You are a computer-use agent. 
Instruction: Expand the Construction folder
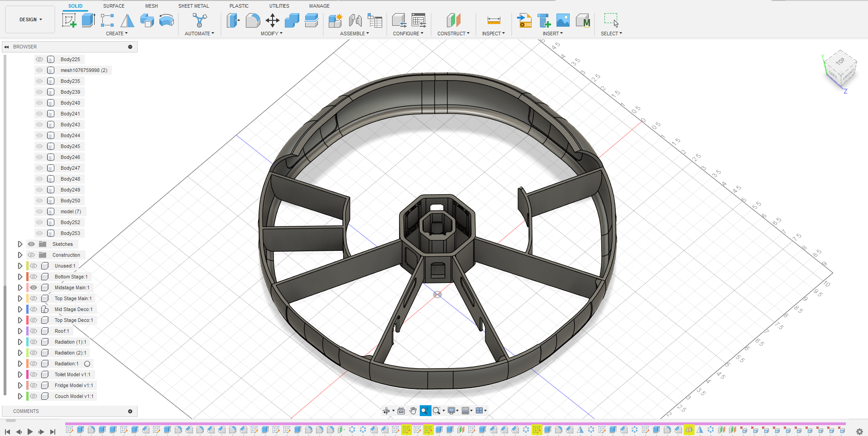coord(20,255)
